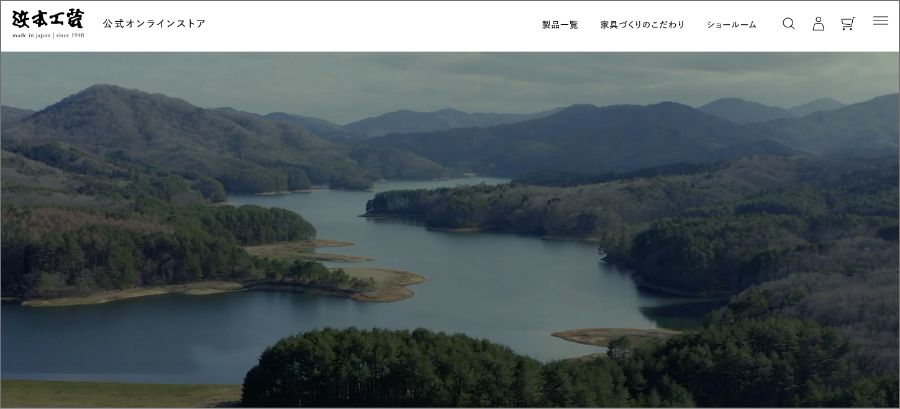
Task: Sign in using the person silhouette icon
Action: (818, 24)
